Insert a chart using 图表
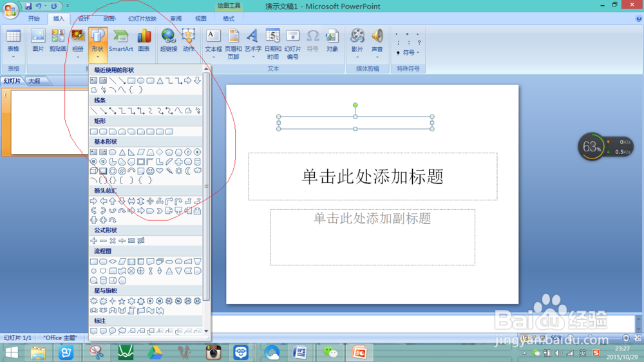Image resolution: width=644 pixels, height=362 pixels. [x=144, y=41]
